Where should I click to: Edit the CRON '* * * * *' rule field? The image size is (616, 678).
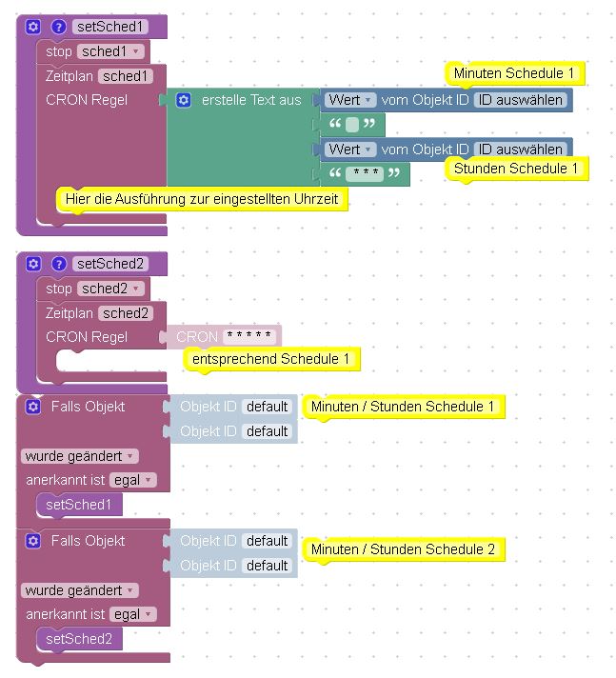[249, 336]
